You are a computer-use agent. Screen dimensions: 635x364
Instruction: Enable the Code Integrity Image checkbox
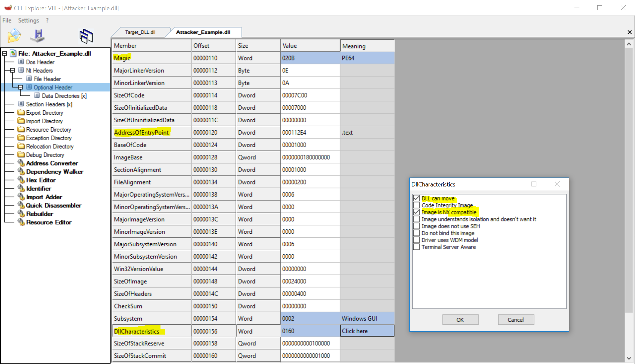(416, 205)
